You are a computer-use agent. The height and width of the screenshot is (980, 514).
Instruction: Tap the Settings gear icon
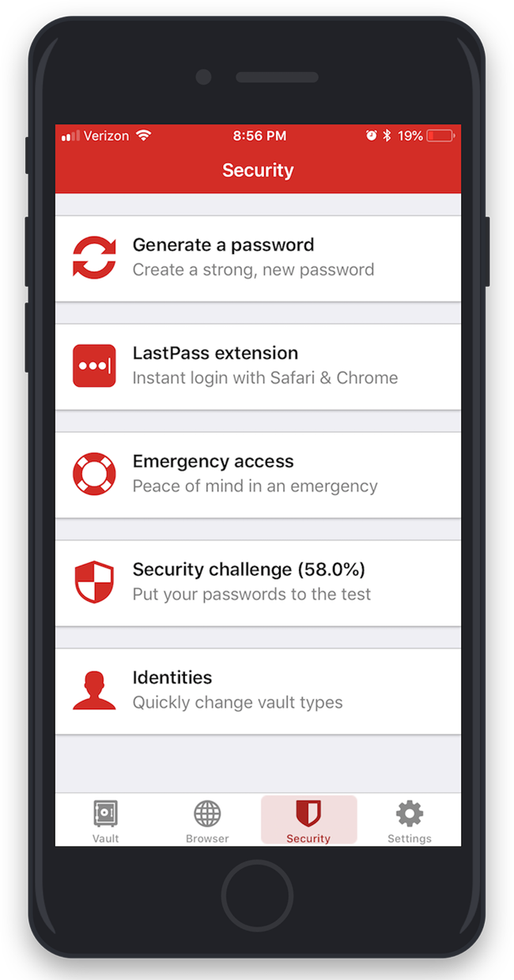pos(410,813)
